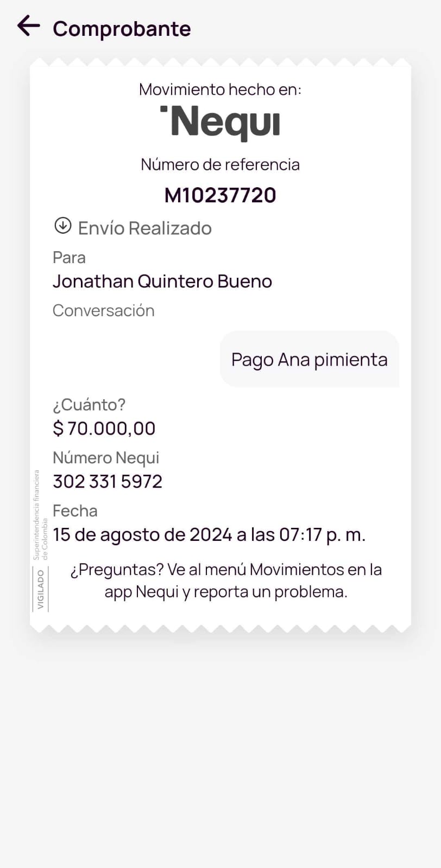Tap the Comprobante header title
This screenshot has width=441, height=868.
click(x=122, y=29)
